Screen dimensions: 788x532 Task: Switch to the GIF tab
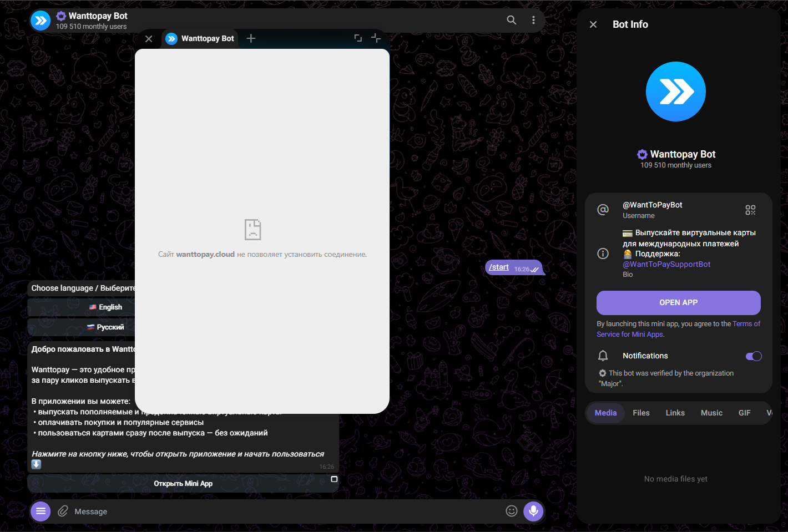click(x=745, y=413)
